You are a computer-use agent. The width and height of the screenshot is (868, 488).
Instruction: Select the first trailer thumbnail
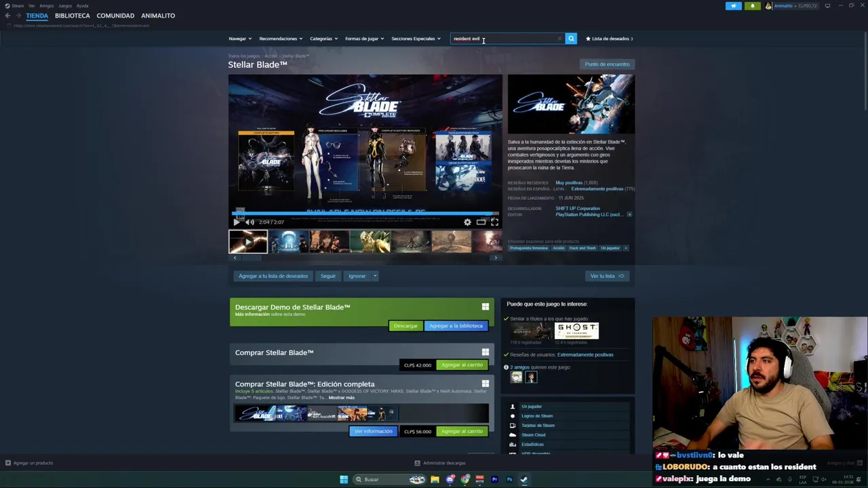coord(248,242)
